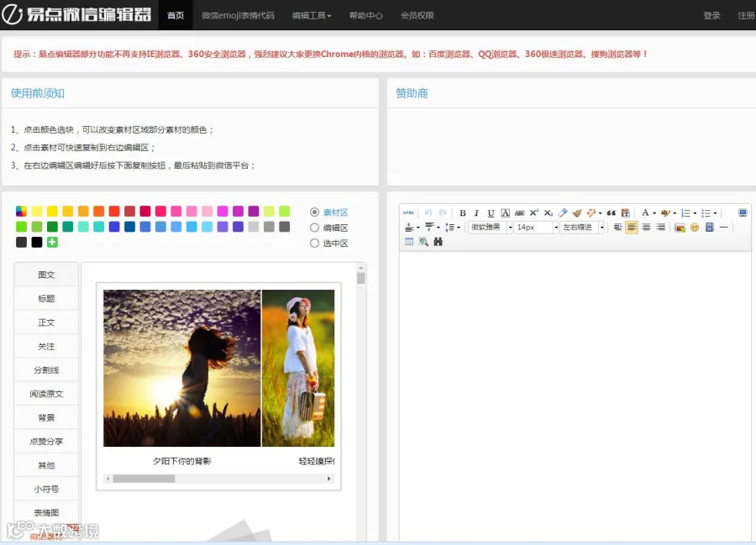The width and height of the screenshot is (756, 545).
Task: Expand the 编辑工具 navigation menu
Action: pos(312,15)
